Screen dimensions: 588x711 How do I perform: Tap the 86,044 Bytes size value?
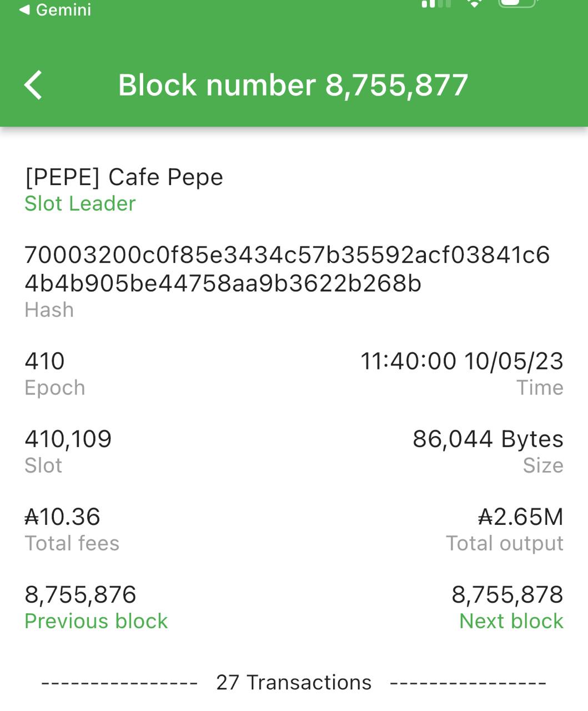click(488, 439)
